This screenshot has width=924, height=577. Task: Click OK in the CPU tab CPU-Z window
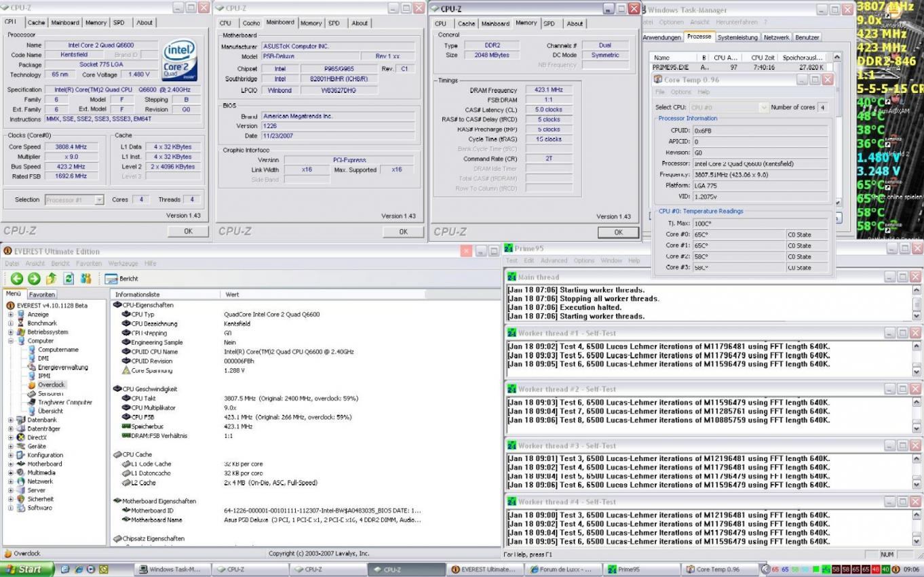point(188,231)
